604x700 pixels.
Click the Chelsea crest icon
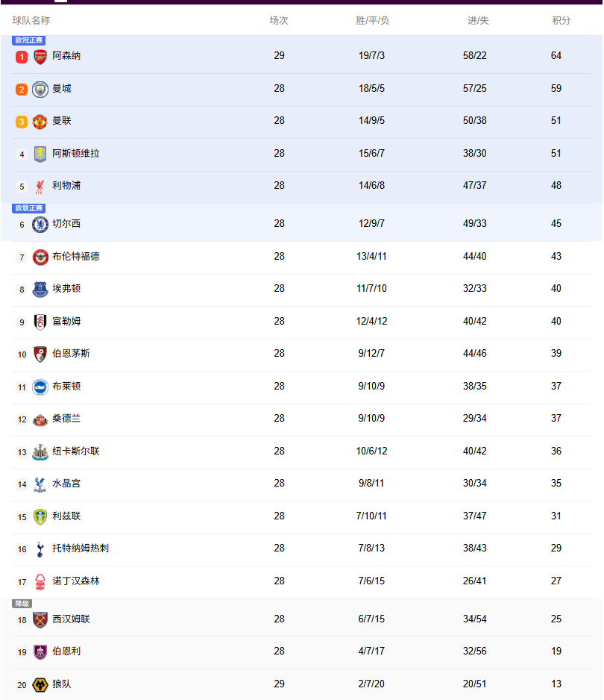pyautogui.click(x=40, y=224)
